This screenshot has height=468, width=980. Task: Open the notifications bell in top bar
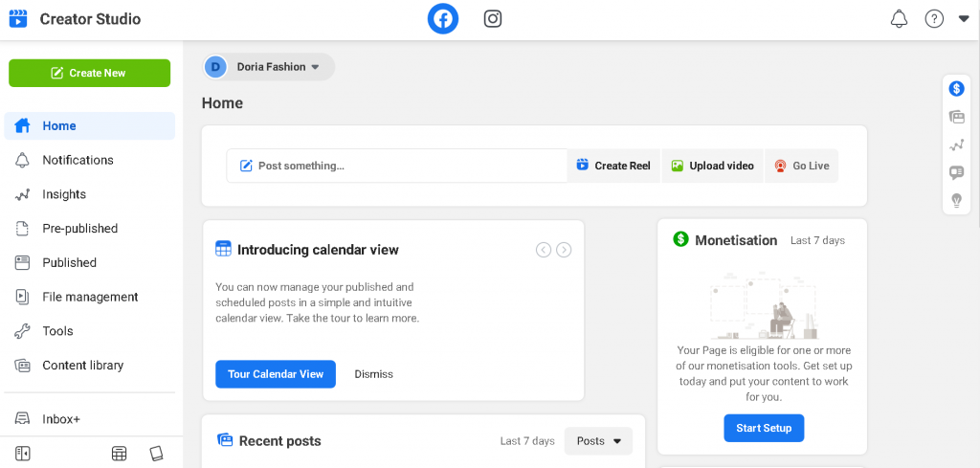pyautogui.click(x=899, y=19)
